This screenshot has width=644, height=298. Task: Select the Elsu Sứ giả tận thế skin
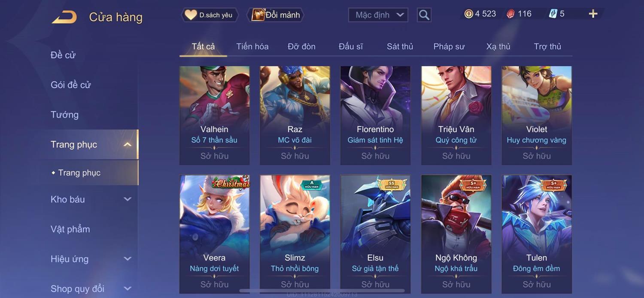(x=375, y=234)
